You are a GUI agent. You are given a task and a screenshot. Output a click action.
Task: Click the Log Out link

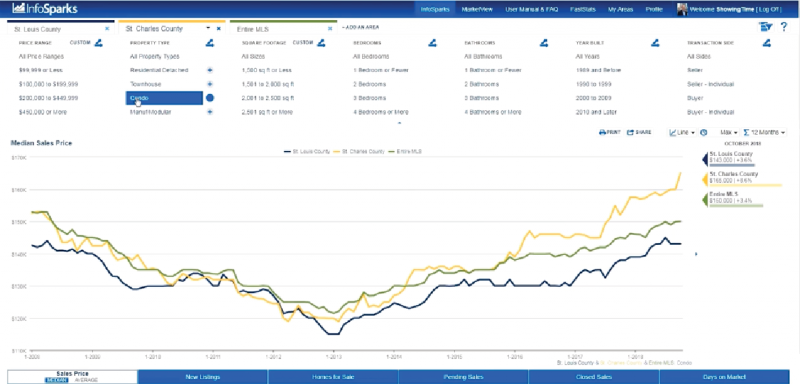769,9
